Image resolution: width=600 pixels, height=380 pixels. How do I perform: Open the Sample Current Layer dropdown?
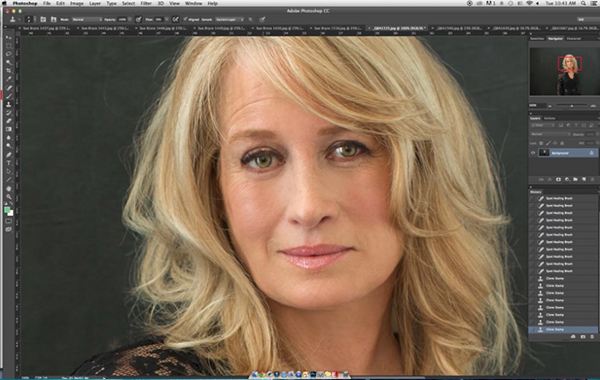[230, 19]
